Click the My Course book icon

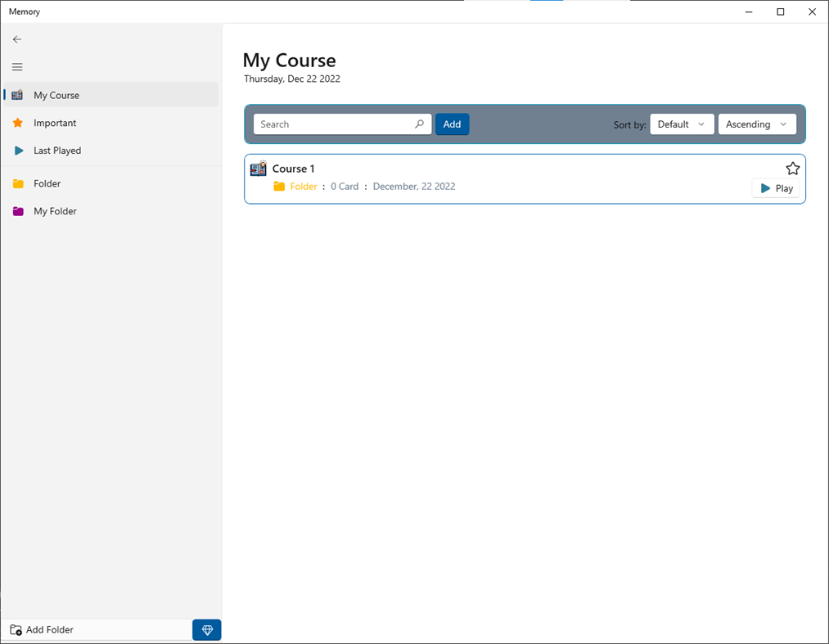17,95
